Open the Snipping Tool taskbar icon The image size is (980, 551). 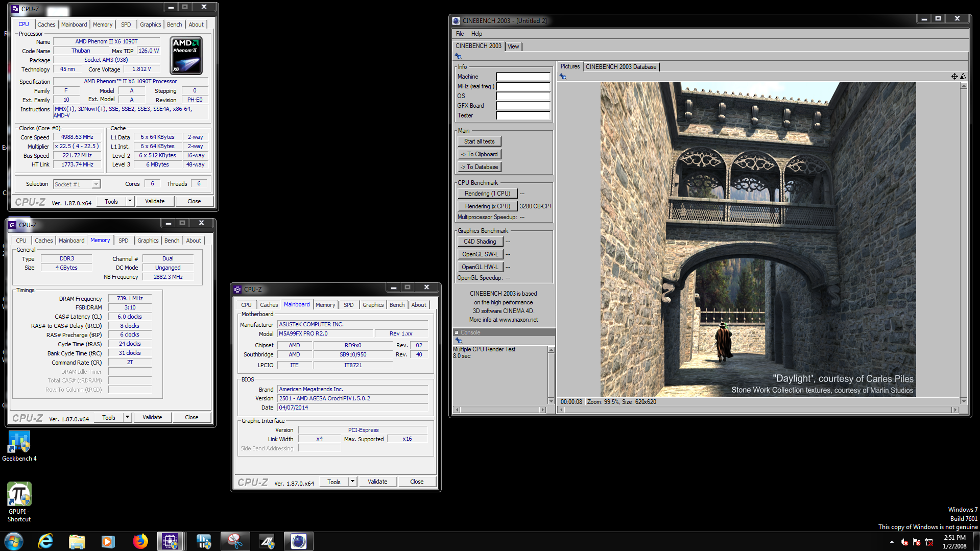coord(235,541)
